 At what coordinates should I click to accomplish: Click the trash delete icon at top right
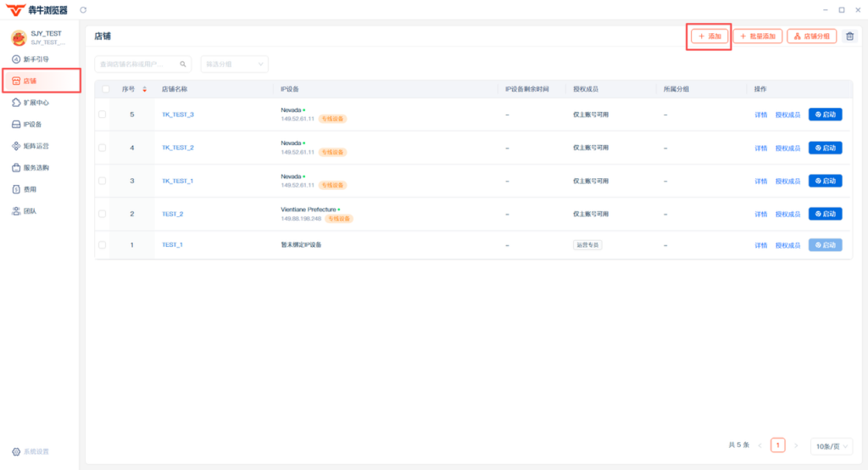(x=849, y=36)
